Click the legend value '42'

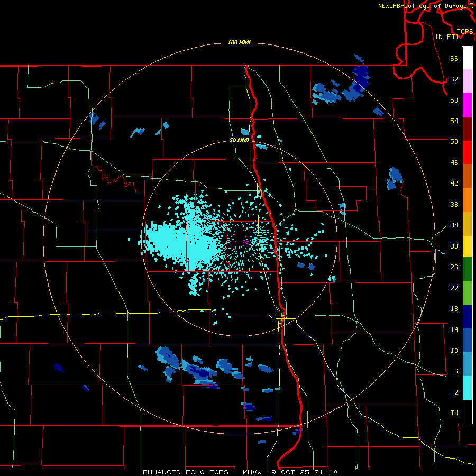pos(454,184)
